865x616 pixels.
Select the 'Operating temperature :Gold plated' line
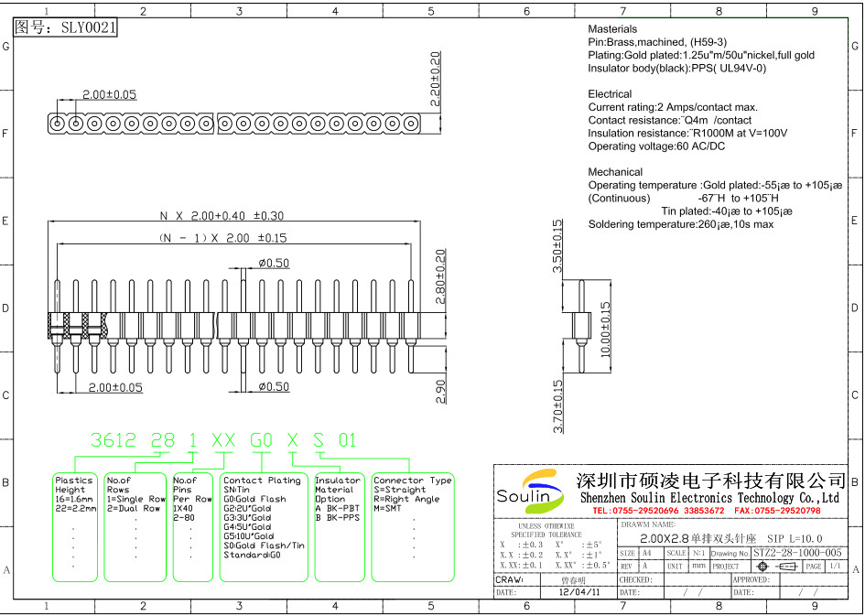[x=715, y=185]
